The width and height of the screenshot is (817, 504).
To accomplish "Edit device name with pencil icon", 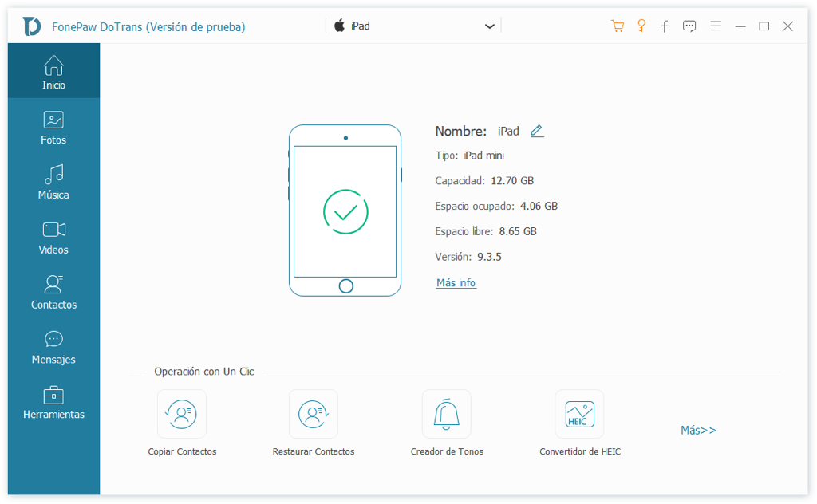I will tap(537, 131).
